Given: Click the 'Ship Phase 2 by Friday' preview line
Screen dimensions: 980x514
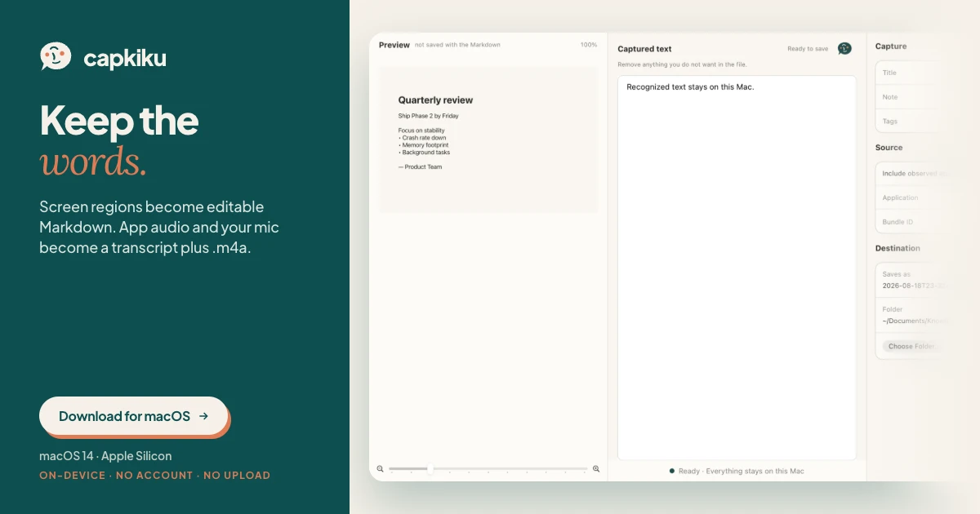Looking at the screenshot, I should point(428,116).
